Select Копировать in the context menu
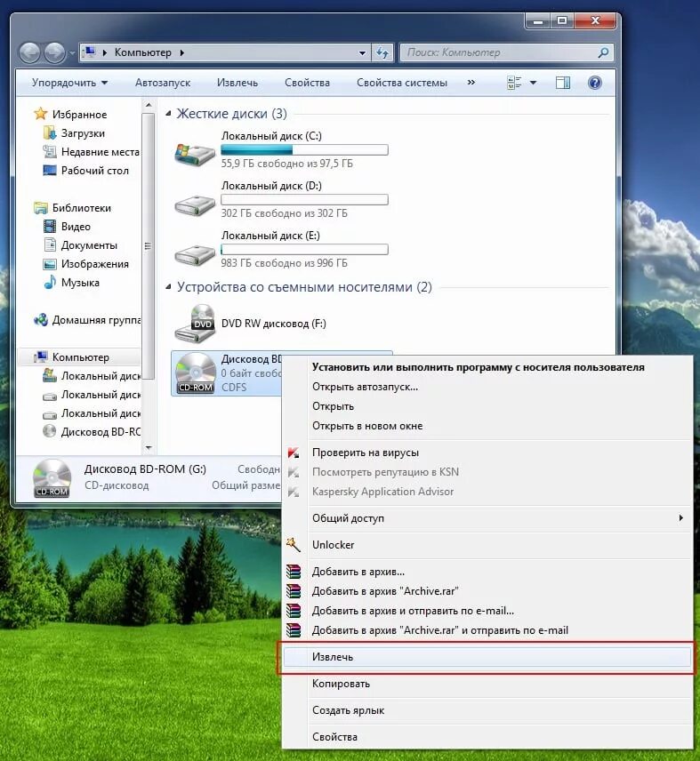 [x=487, y=684]
